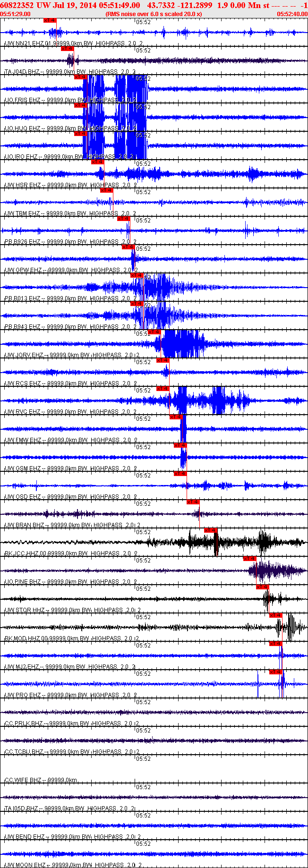The width and height of the screenshot is (308, 868).
Task: Select the 'CC WIFE BHZ' station label
Action: tap(23, 780)
